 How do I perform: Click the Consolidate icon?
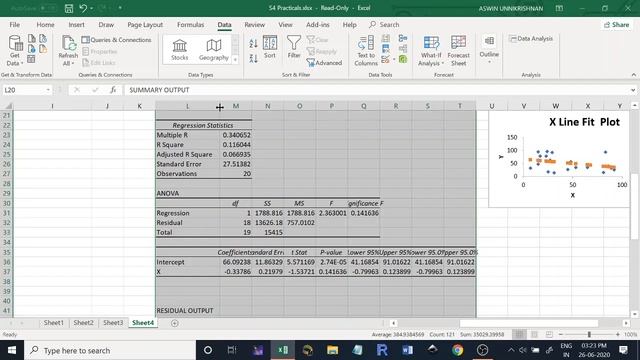(403, 38)
